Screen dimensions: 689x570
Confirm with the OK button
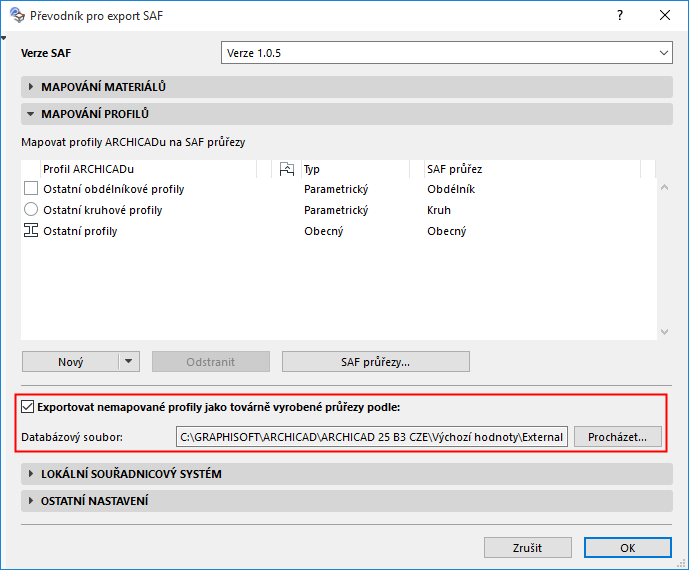(x=627, y=548)
